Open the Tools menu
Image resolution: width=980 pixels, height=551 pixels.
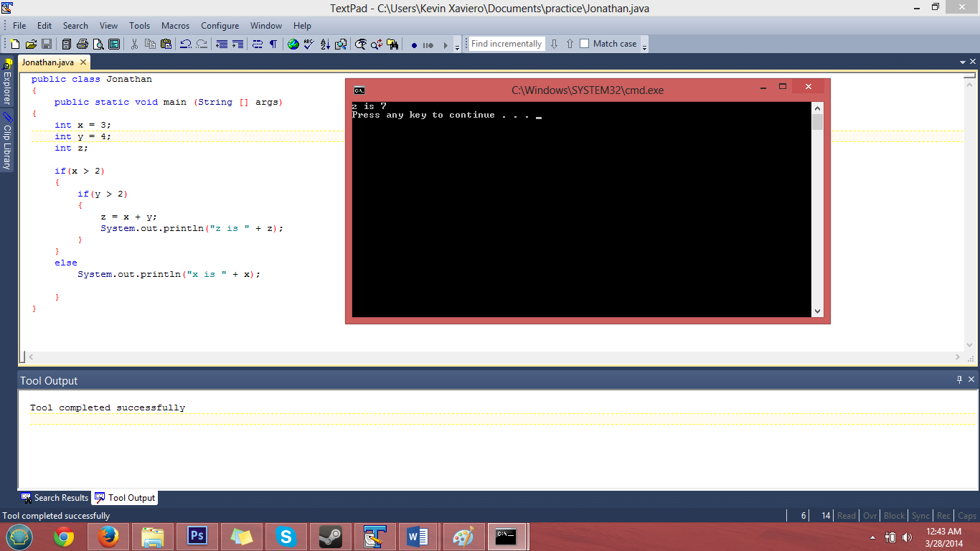[139, 25]
